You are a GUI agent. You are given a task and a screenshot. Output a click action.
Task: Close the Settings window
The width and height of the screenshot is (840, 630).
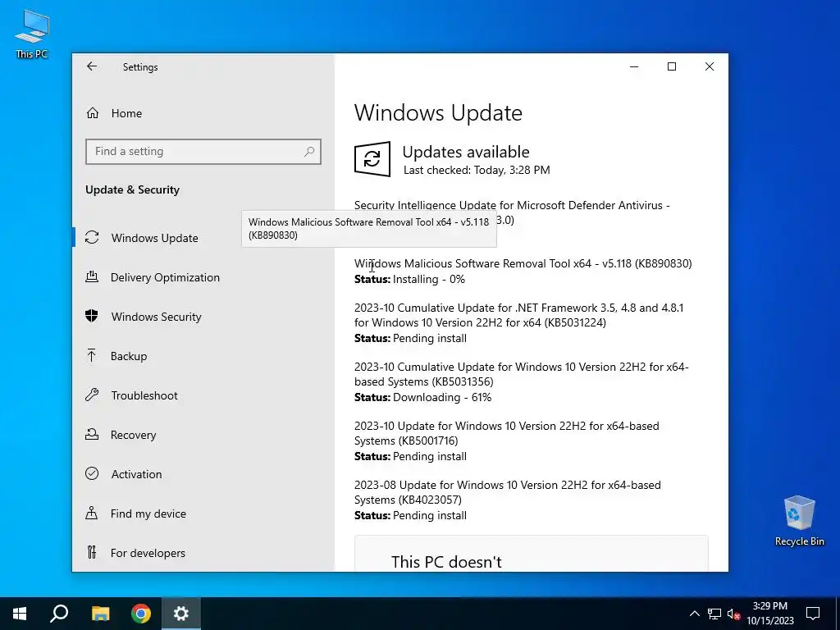pos(710,66)
